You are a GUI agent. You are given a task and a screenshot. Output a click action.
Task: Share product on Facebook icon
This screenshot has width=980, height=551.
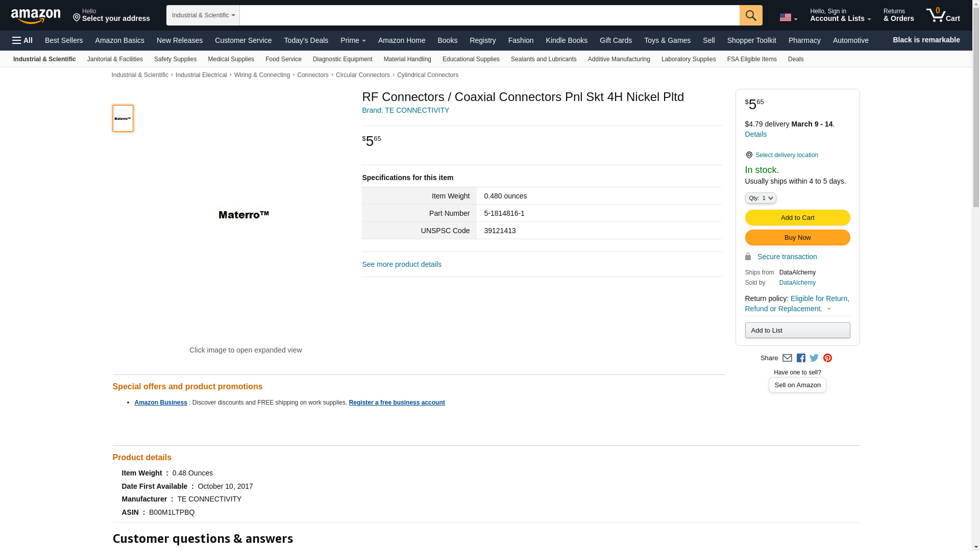(x=801, y=358)
